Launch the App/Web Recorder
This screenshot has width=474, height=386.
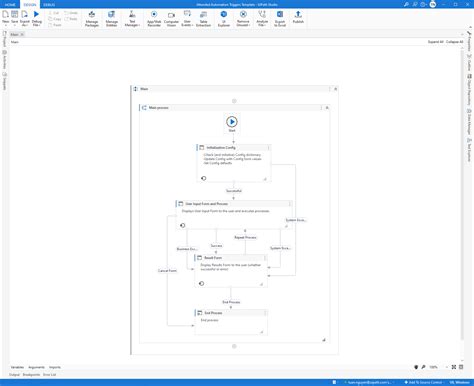pos(154,18)
